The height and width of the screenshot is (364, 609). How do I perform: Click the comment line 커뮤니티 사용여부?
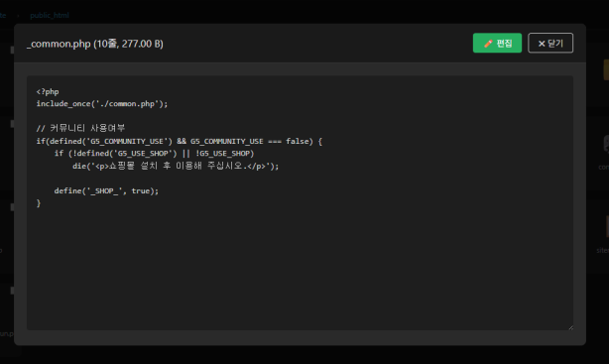point(80,128)
